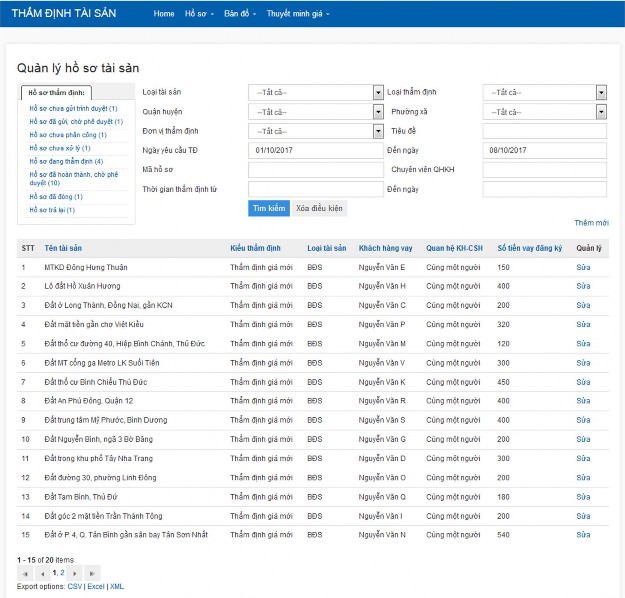Click the Home menu item
Screen dimensions: 625x598
(x=164, y=15)
